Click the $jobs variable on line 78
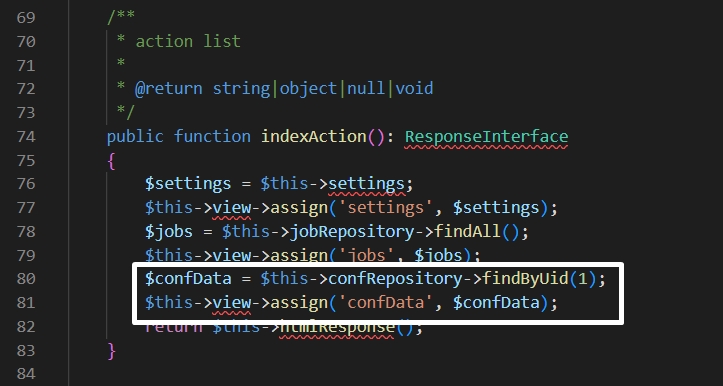723x386 pixels. point(169,231)
